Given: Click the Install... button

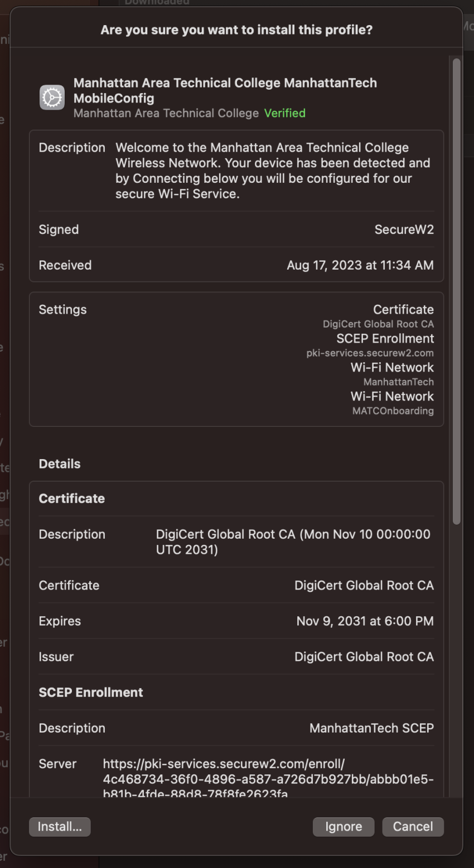Looking at the screenshot, I should (60, 827).
